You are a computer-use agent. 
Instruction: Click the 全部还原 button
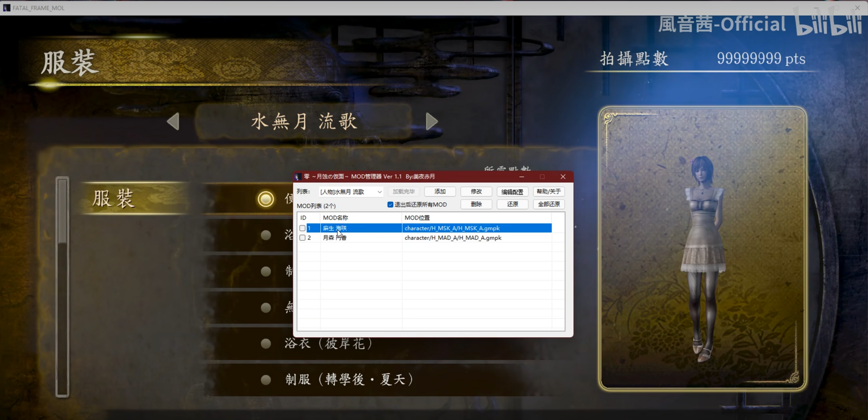[x=549, y=204]
